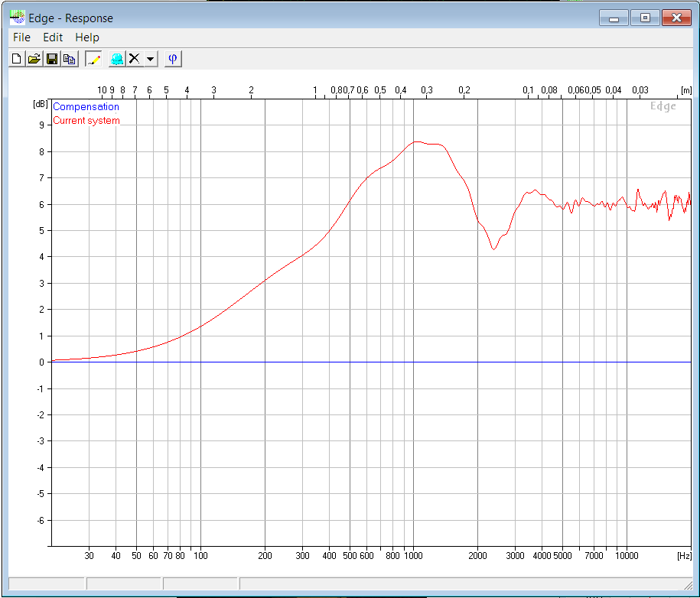Click the red Current system legend label
Image resolution: width=700 pixels, height=598 pixels.
pos(86,121)
